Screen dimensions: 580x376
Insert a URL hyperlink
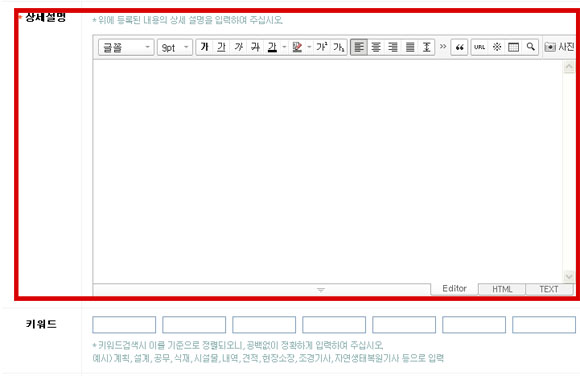[479, 47]
